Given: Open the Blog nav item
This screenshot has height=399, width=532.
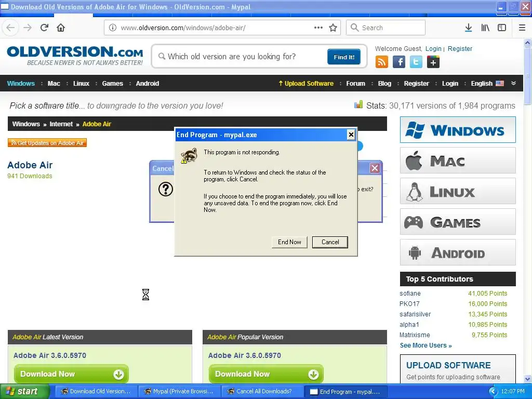Looking at the screenshot, I should pos(384,84).
